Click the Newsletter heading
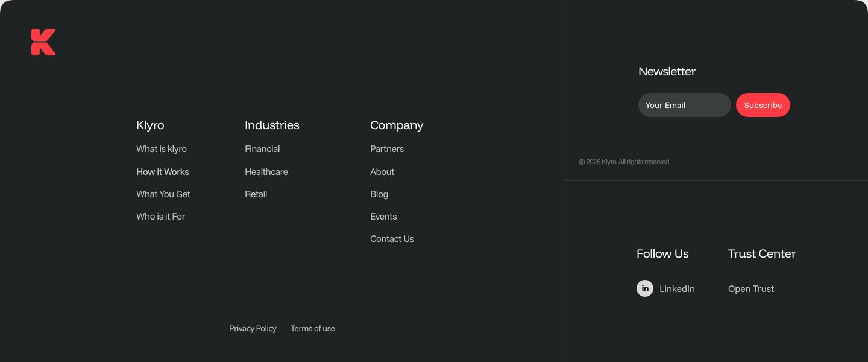This screenshot has width=868, height=362. point(667,72)
